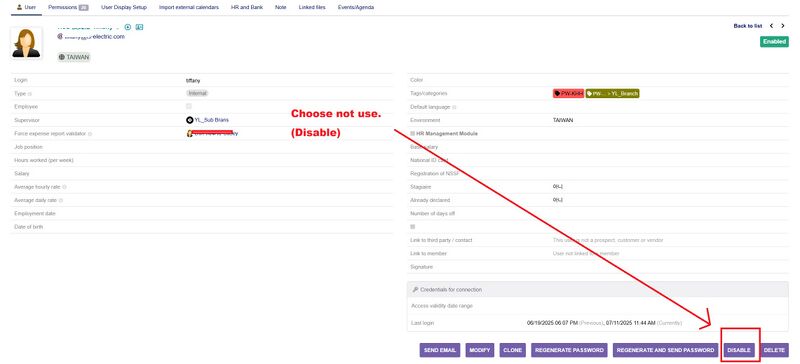Click the email at-sign icon

(x=60, y=37)
